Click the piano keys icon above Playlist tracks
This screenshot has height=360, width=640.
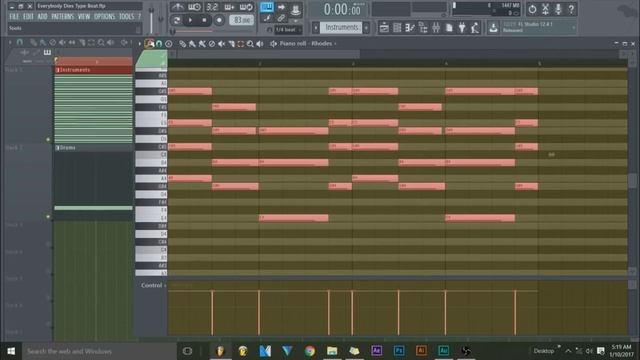(x=47, y=52)
